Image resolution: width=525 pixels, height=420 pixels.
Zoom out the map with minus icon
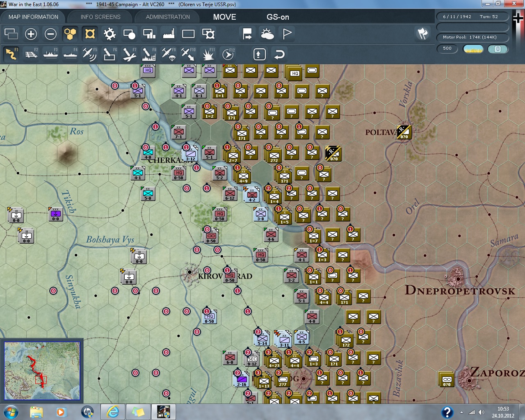[50, 34]
